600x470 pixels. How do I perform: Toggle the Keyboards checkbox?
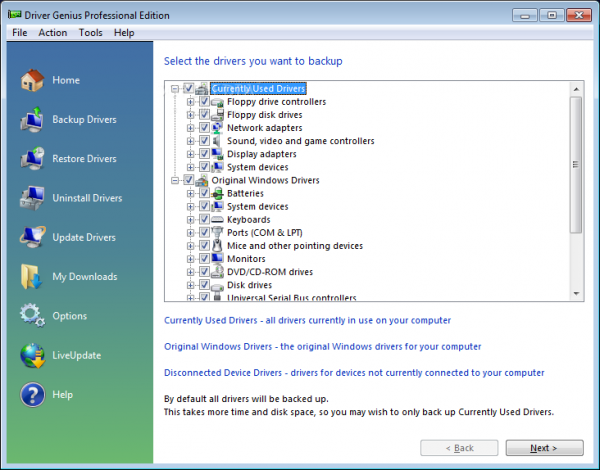tap(204, 219)
